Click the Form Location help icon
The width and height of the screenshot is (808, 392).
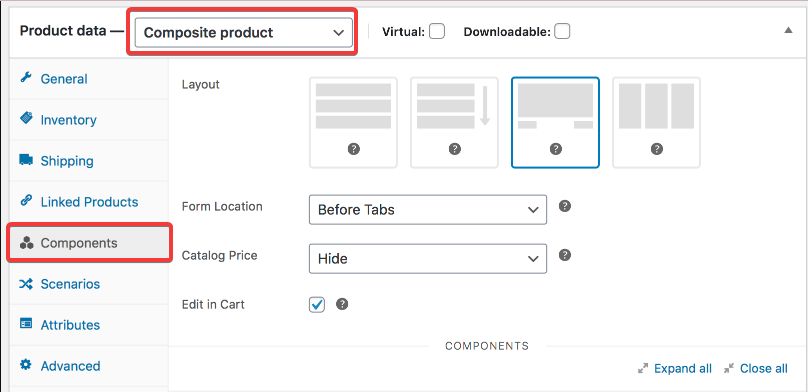[x=565, y=206]
